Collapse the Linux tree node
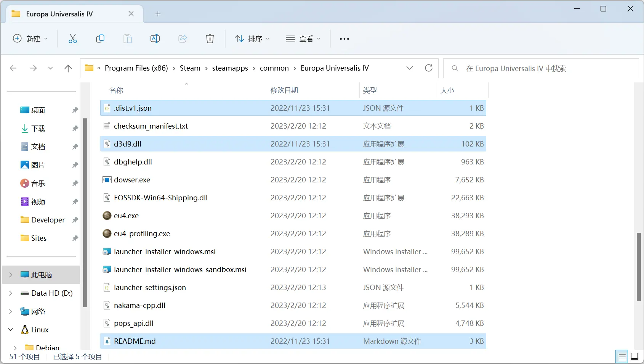The width and height of the screenshot is (644, 364). click(11, 330)
